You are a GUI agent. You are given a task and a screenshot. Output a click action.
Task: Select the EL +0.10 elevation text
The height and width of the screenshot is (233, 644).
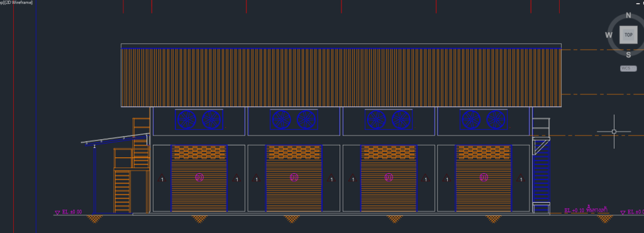(574, 210)
